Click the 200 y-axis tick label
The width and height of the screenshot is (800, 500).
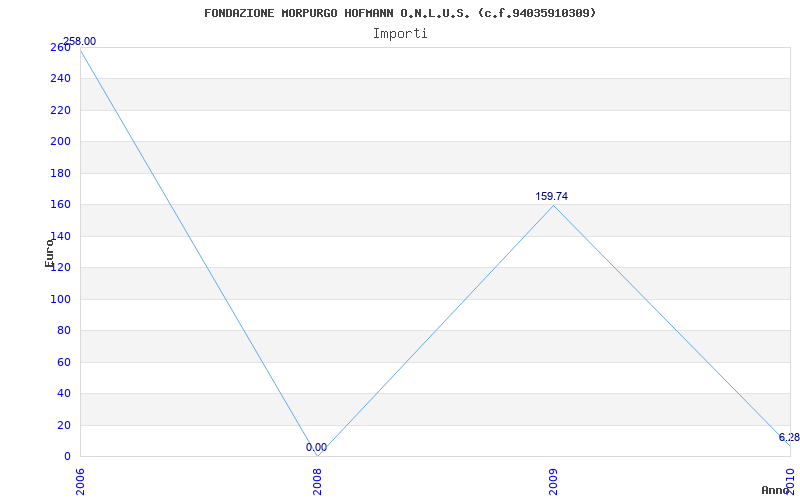[60, 141]
